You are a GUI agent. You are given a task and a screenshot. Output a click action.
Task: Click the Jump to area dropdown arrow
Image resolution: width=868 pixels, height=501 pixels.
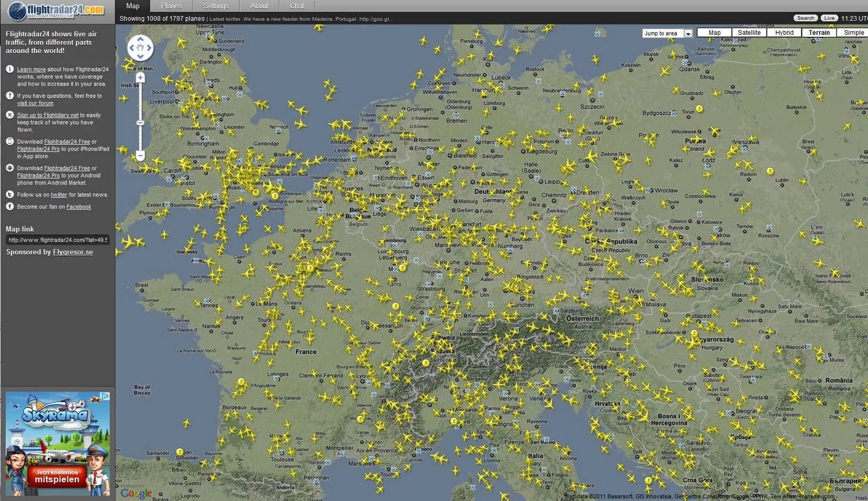pyautogui.click(x=688, y=34)
